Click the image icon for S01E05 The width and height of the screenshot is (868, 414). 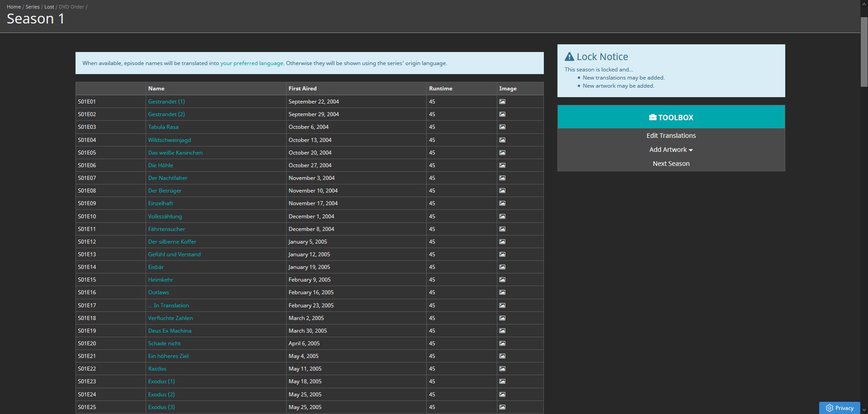[502, 153]
